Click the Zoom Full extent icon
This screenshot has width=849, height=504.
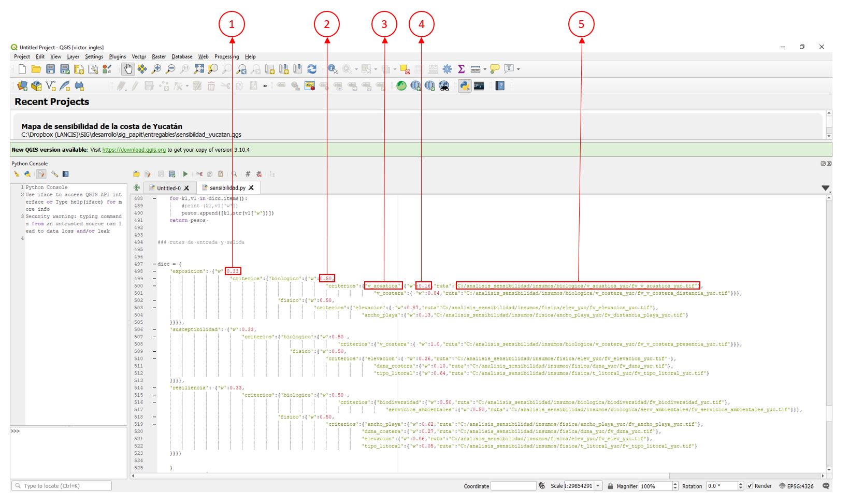click(199, 69)
